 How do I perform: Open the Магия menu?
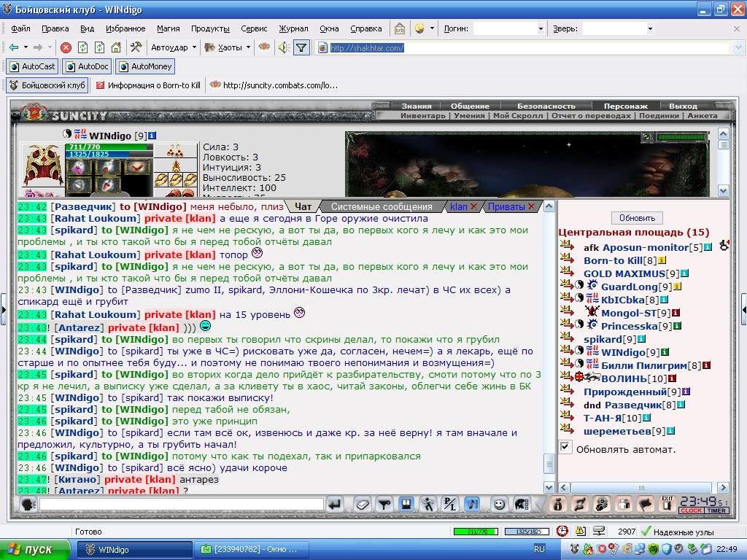(x=169, y=28)
